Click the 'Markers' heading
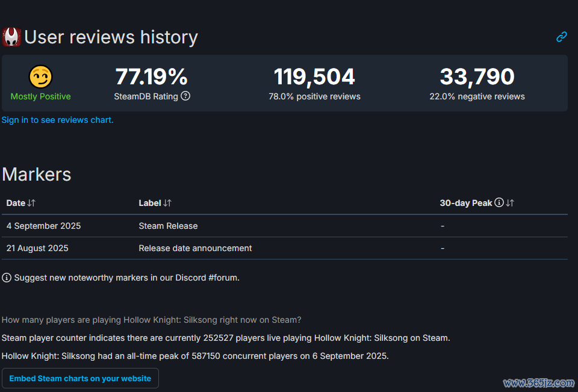 pyautogui.click(x=37, y=174)
